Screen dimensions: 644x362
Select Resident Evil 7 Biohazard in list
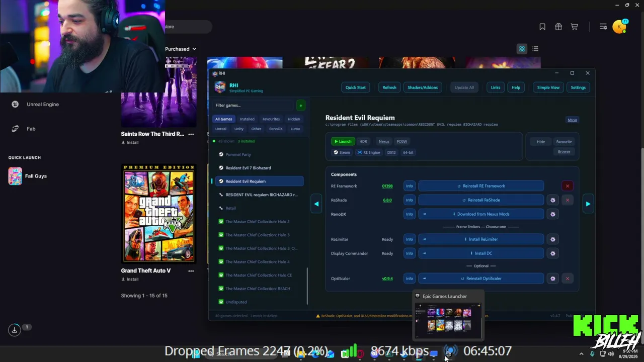pos(259,168)
